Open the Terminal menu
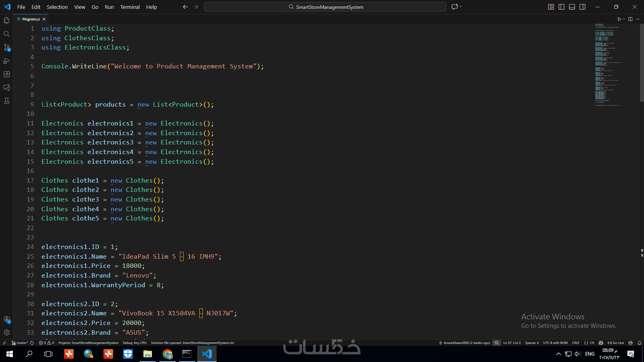The height and width of the screenshot is (362, 644). tap(130, 7)
